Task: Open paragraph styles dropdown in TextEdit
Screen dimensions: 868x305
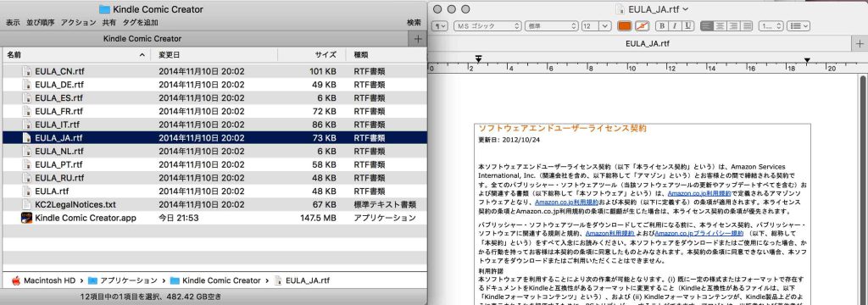Action: point(440,26)
